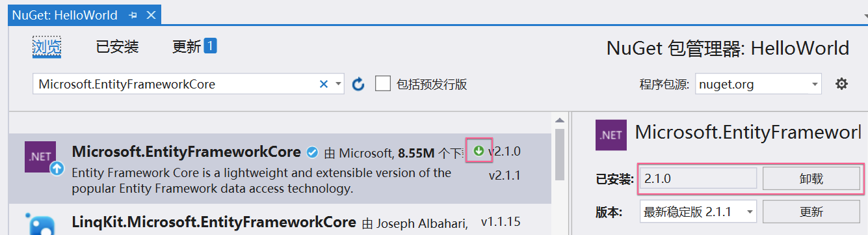Enable the 包括预发行版 checkbox
The width and height of the screenshot is (868, 235).
(x=383, y=83)
